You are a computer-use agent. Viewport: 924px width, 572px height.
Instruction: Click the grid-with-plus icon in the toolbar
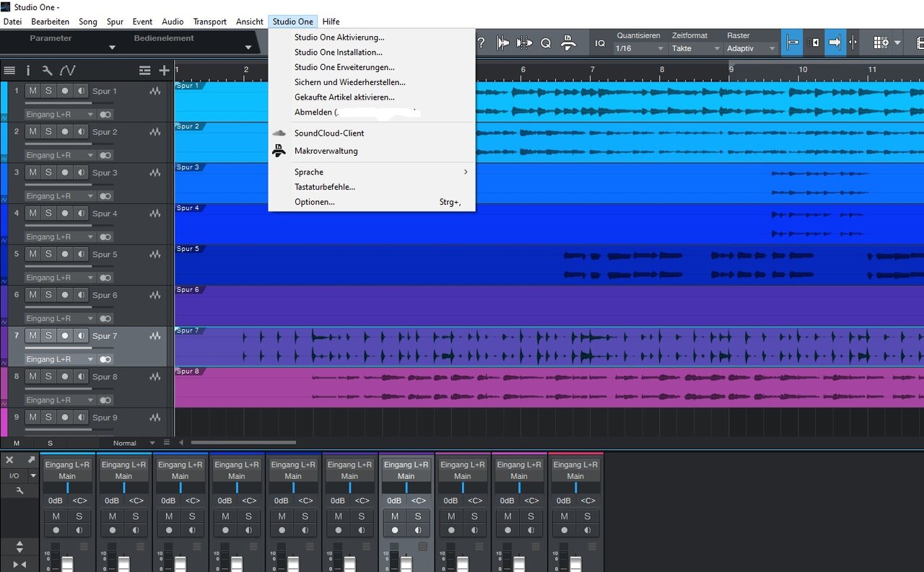click(881, 43)
